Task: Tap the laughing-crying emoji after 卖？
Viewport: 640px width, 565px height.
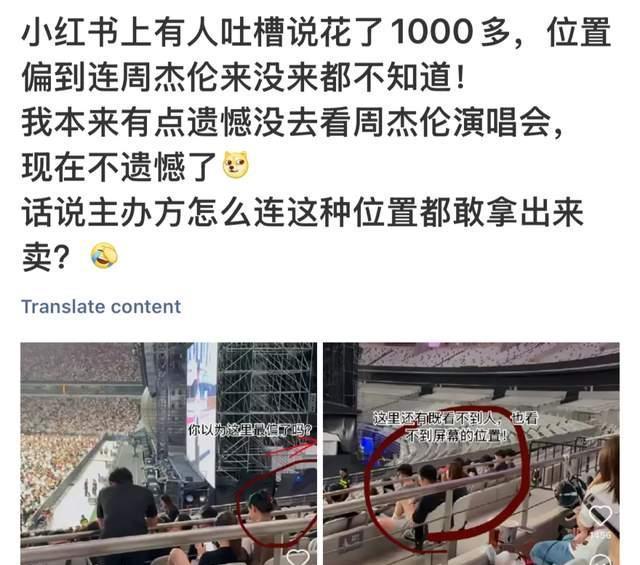Action: [104, 256]
